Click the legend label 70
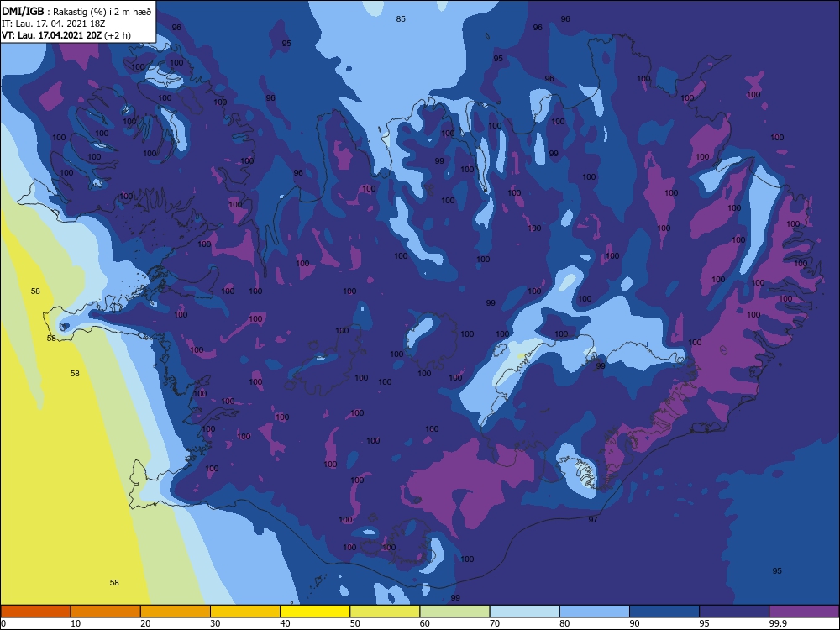The width and height of the screenshot is (840, 630). pyautogui.click(x=495, y=623)
